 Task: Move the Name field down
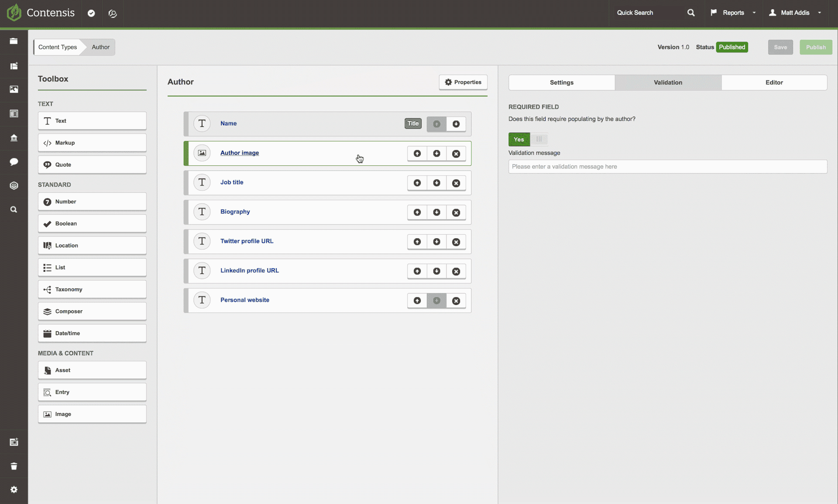pos(456,124)
